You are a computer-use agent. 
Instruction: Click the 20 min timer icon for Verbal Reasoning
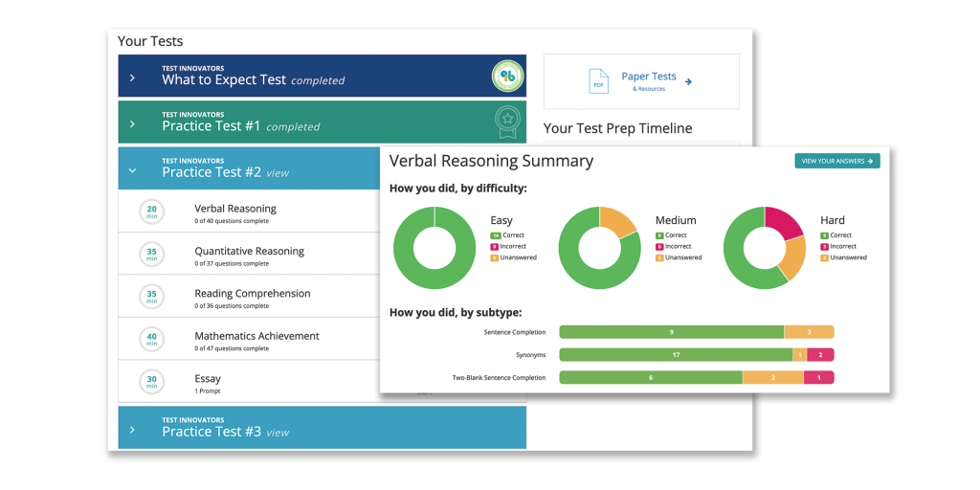(x=151, y=212)
